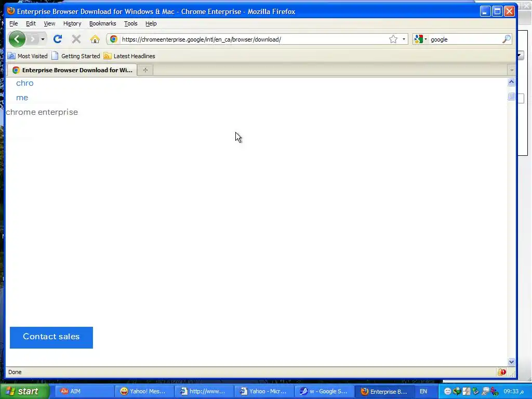Open the Google search engine selector

click(420, 39)
